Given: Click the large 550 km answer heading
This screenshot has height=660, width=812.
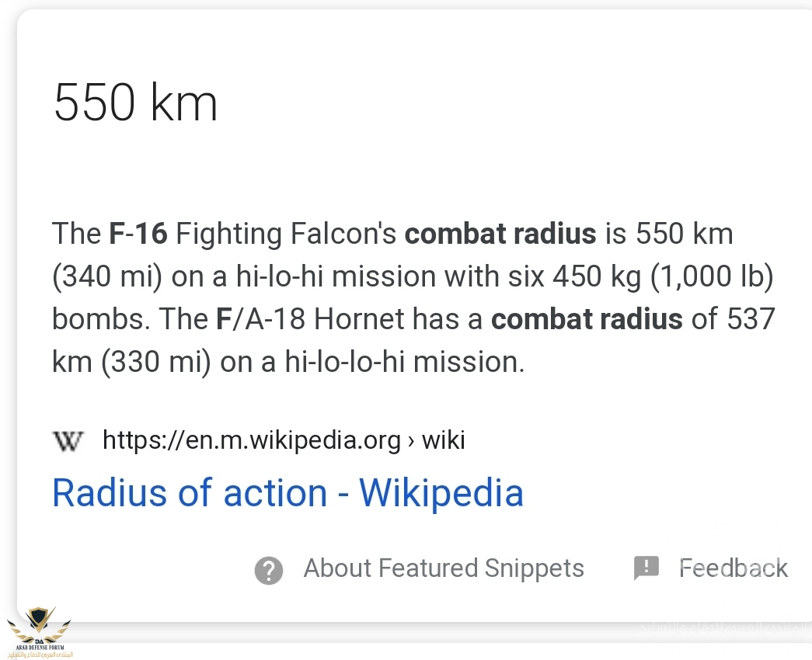Looking at the screenshot, I should 135,103.
